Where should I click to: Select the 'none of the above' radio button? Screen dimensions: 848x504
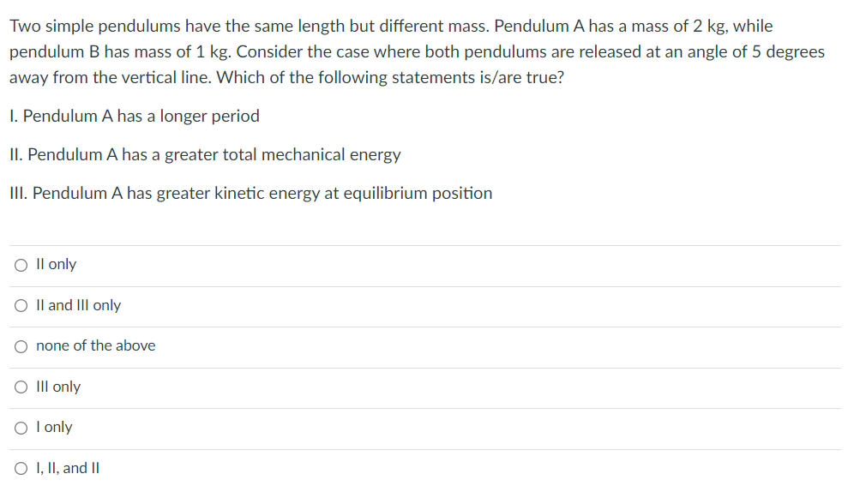point(20,346)
